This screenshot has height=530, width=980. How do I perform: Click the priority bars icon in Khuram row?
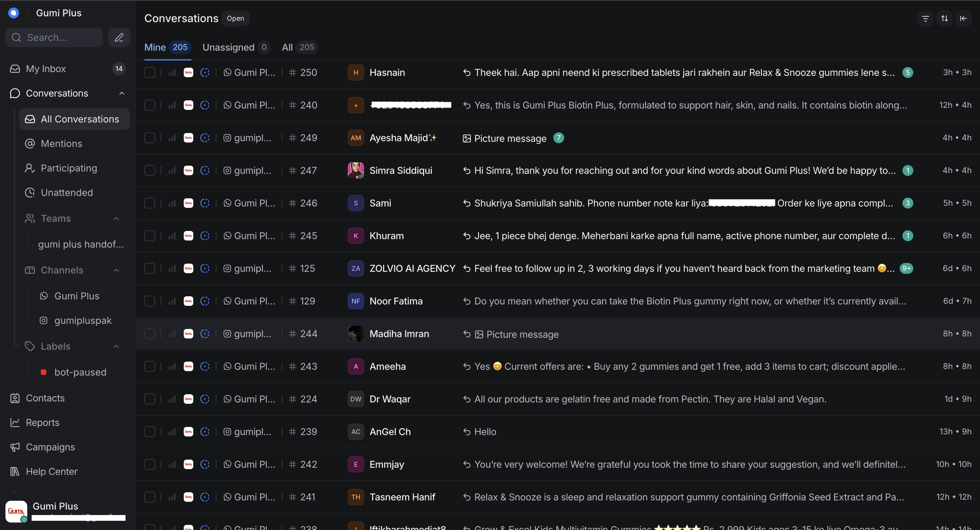(172, 236)
